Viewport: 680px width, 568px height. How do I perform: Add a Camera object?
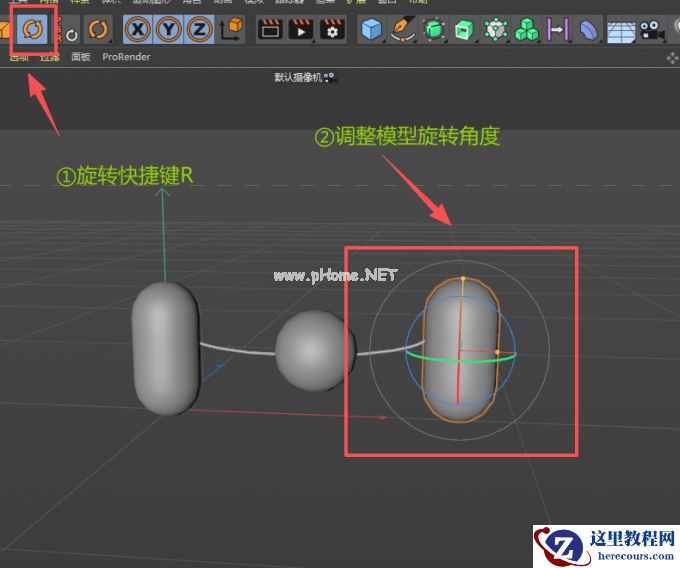click(652, 31)
